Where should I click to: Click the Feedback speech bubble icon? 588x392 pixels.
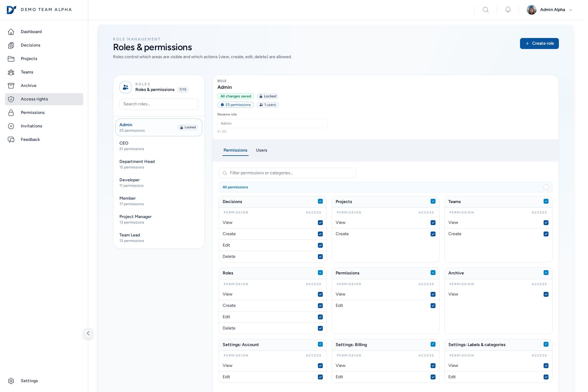click(x=11, y=140)
